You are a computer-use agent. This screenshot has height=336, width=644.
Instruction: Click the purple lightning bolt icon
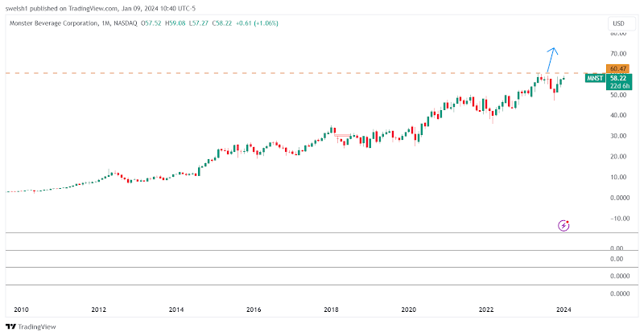tap(563, 225)
